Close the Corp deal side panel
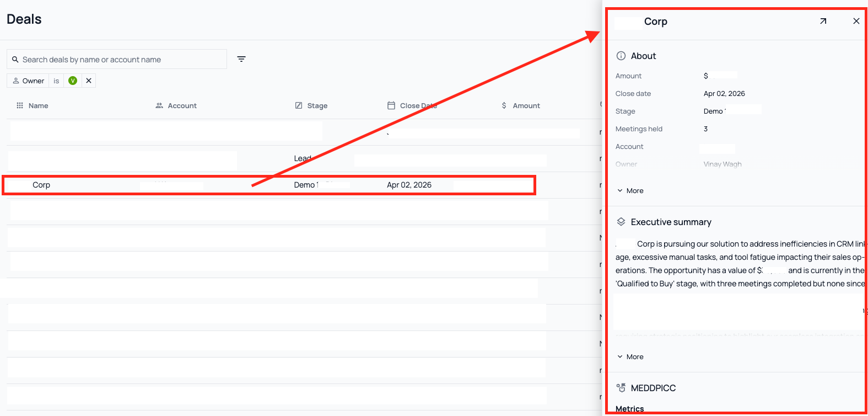Viewport: 868px width, 416px height. pos(856,22)
